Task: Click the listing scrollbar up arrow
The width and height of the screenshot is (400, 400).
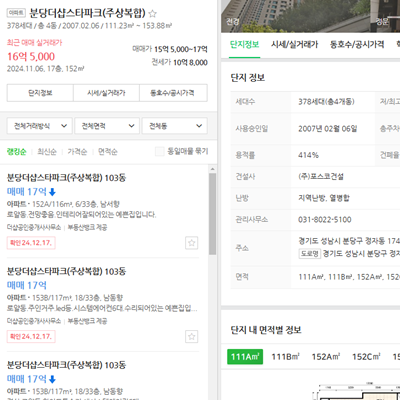Action: (212, 169)
